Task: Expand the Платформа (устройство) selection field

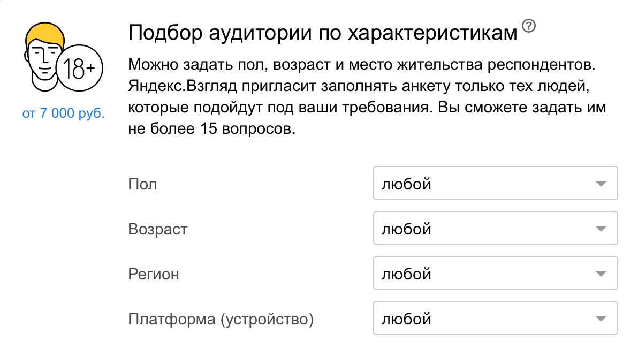Action: click(495, 320)
